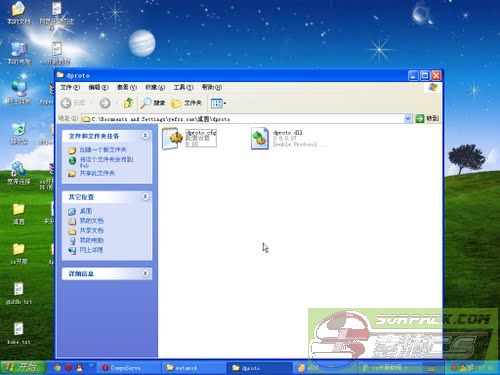Screen dimensions: 500x375
Task: Select the text file right of 我的电脑
Action: click(x=56, y=53)
